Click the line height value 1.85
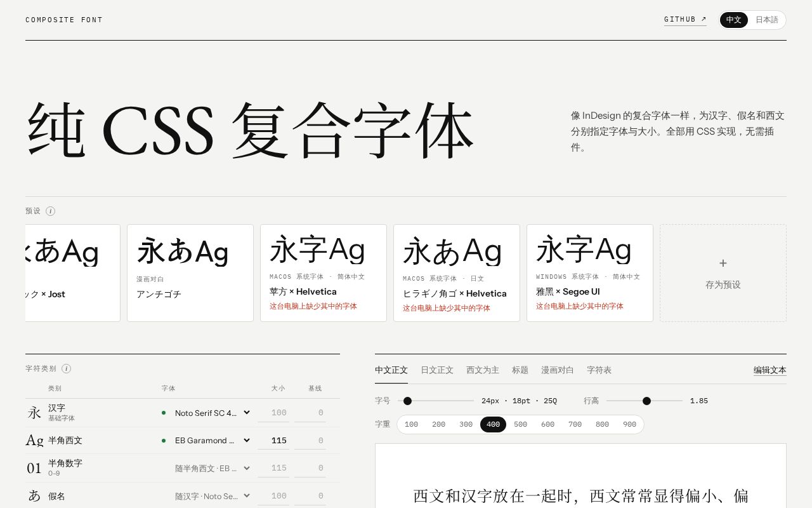The width and height of the screenshot is (812, 508). tap(699, 401)
